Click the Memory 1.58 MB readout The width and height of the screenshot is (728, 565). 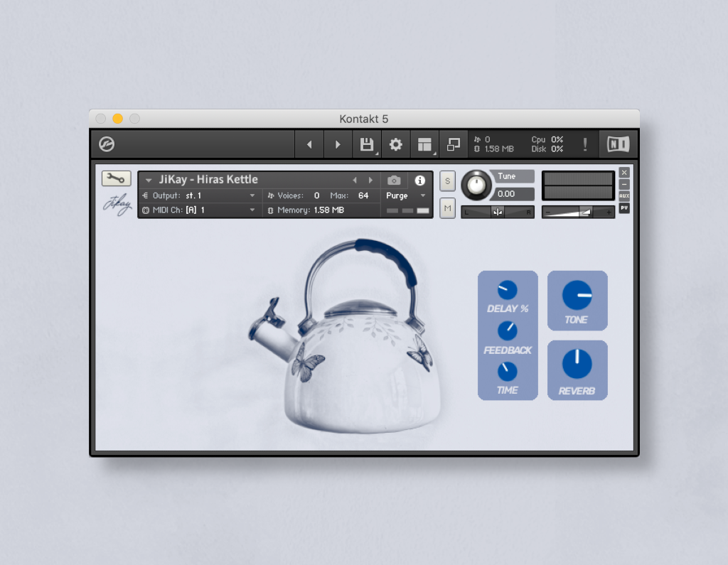pyautogui.click(x=306, y=210)
